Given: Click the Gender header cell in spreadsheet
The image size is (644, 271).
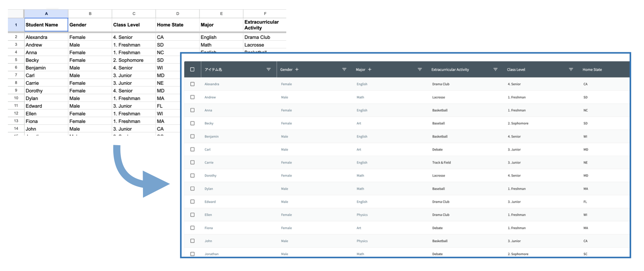Looking at the screenshot, I should [90, 25].
